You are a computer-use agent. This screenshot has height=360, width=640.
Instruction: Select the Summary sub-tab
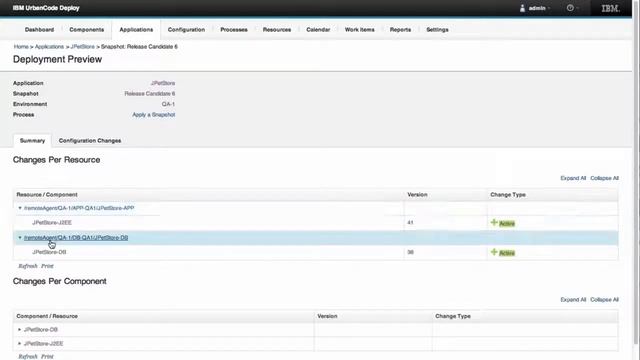point(32,140)
